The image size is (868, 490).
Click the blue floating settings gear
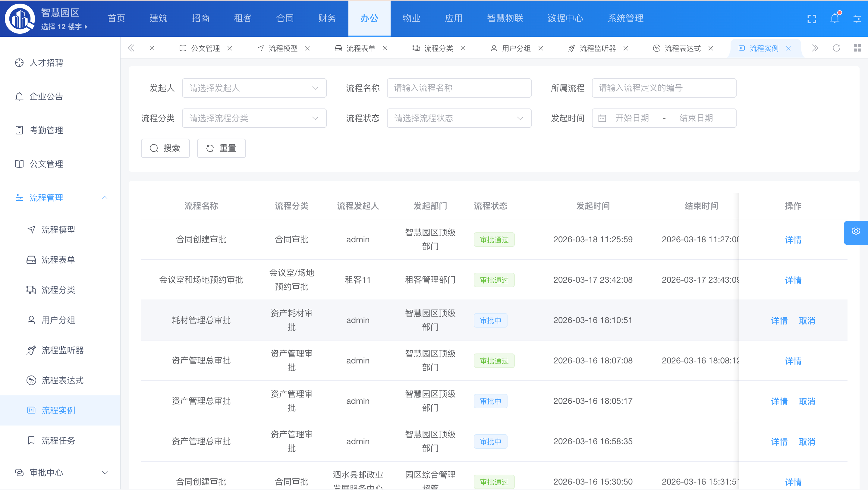point(856,231)
